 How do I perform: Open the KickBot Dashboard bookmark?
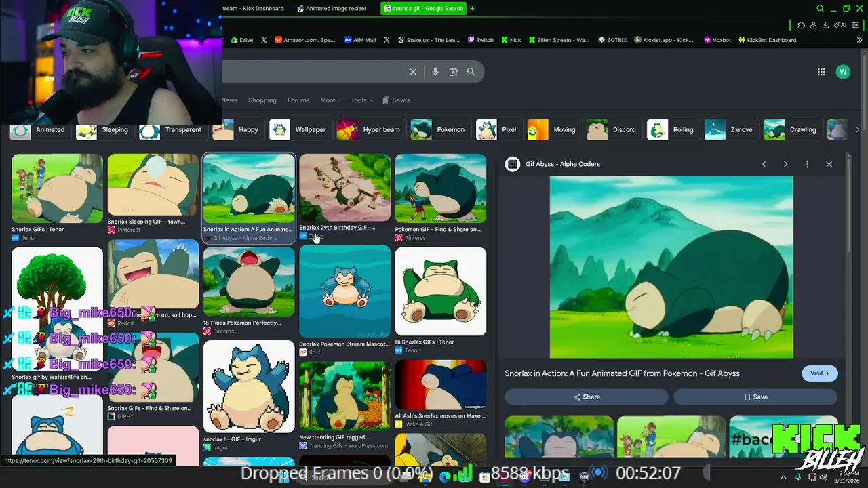767,40
